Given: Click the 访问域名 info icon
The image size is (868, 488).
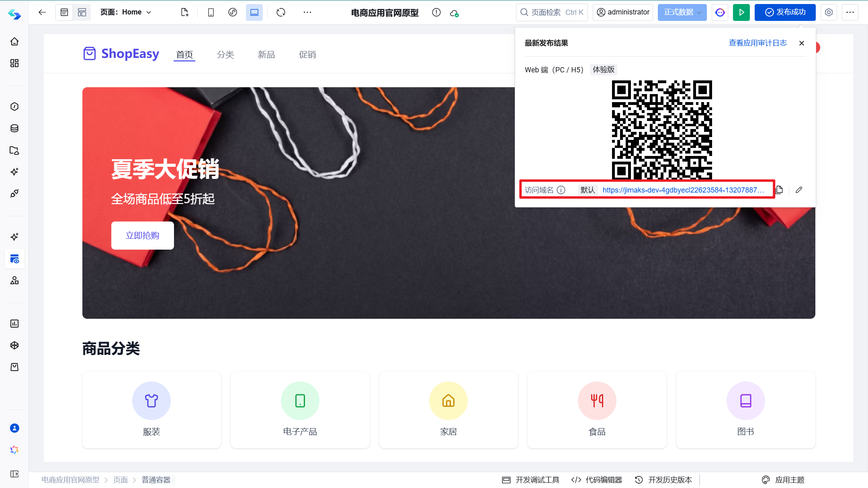Looking at the screenshot, I should pos(561,190).
